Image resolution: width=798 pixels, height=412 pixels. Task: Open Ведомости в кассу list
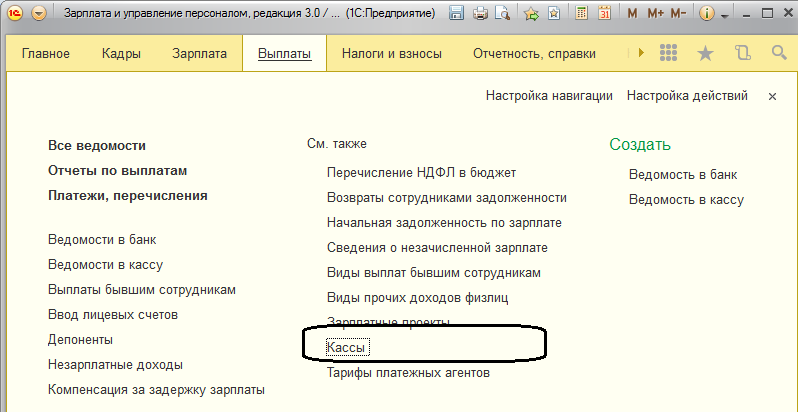[105, 264]
